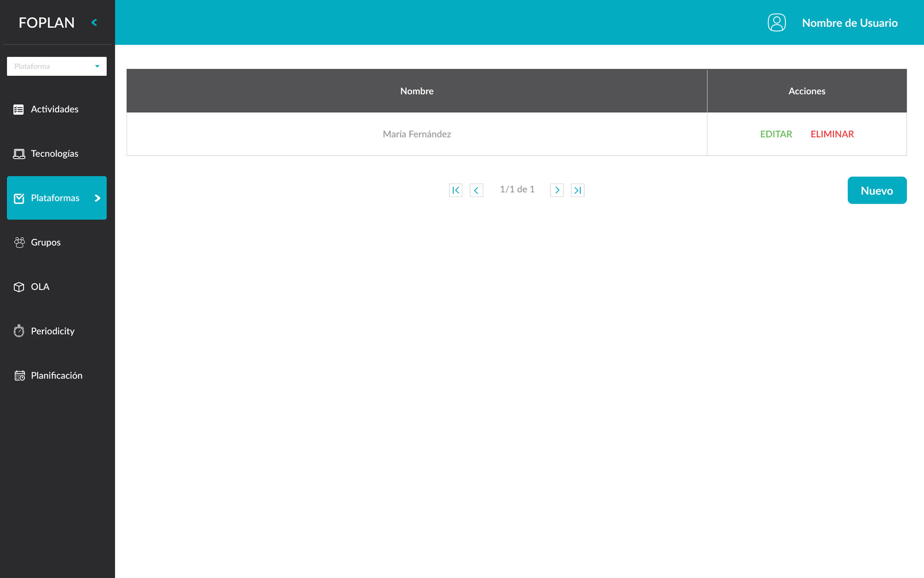Click the user profile avatar icon

coord(776,23)
